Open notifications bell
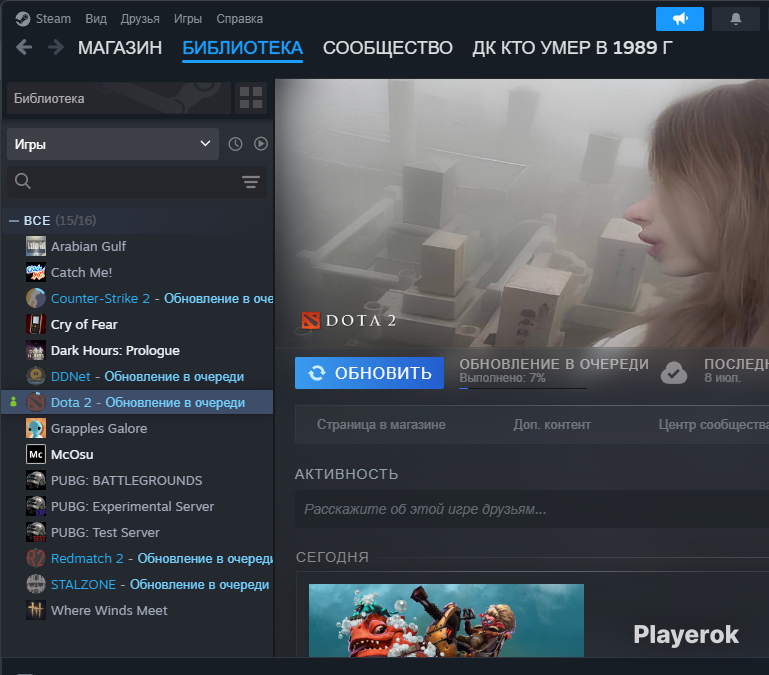The width and height of the screenshot is (769, 675). pyautogui.click(x=736, y=19)
